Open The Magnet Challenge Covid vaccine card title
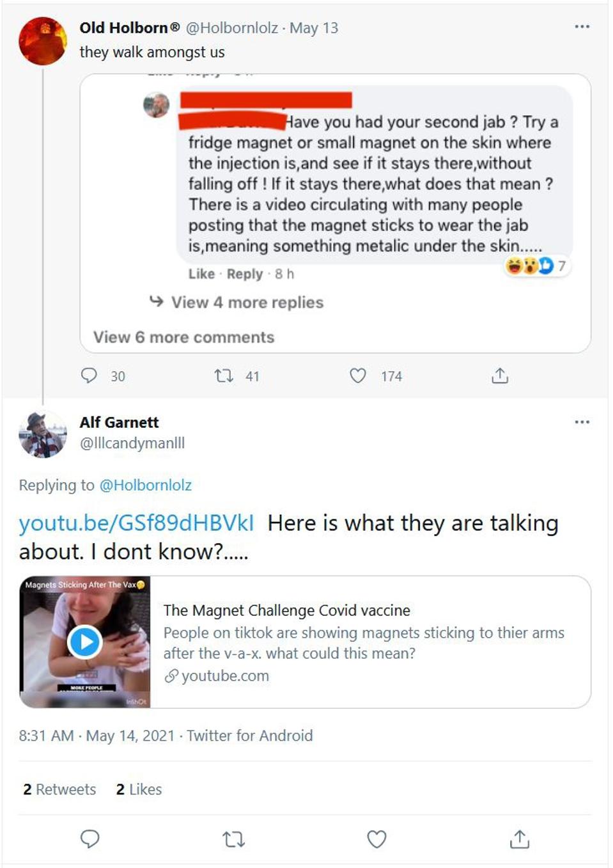The width and height of the screenshot is (613, 868). coord(286,610)
